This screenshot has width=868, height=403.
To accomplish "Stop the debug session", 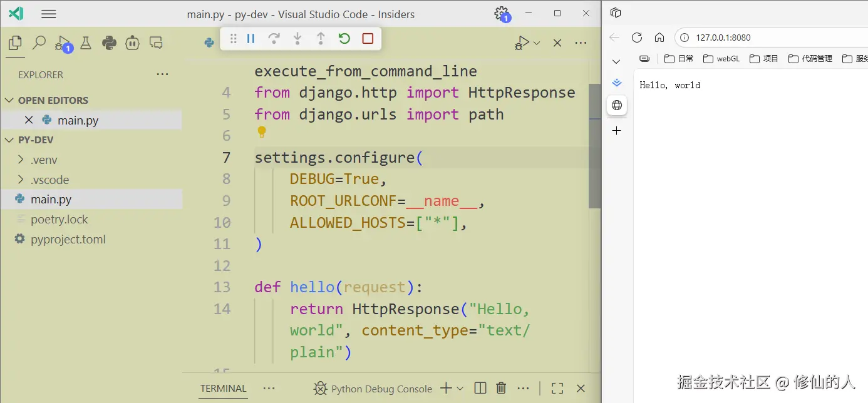I will 368,39.
